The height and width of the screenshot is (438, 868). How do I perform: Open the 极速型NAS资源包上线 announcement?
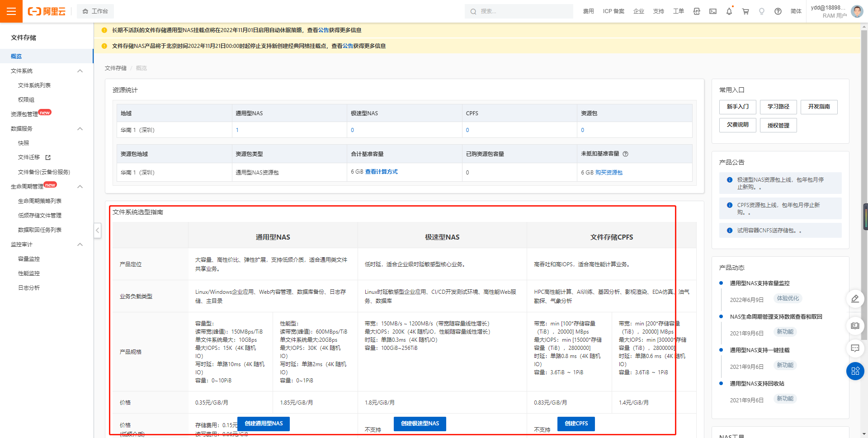[780, 183]
